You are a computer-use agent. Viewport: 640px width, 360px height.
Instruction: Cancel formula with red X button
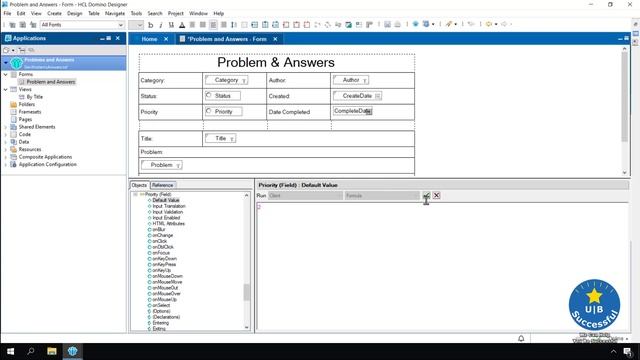click(x=436, y=196)
